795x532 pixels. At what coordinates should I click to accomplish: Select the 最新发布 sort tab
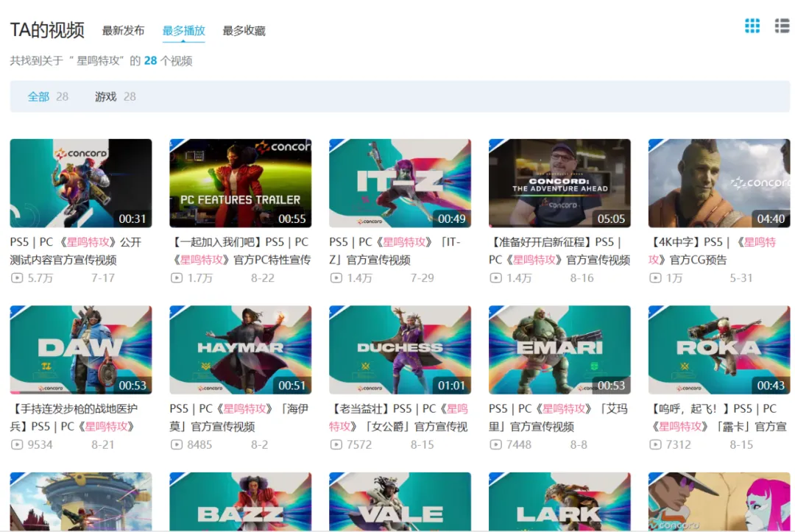pyautogui.click(x=123, y=31)
